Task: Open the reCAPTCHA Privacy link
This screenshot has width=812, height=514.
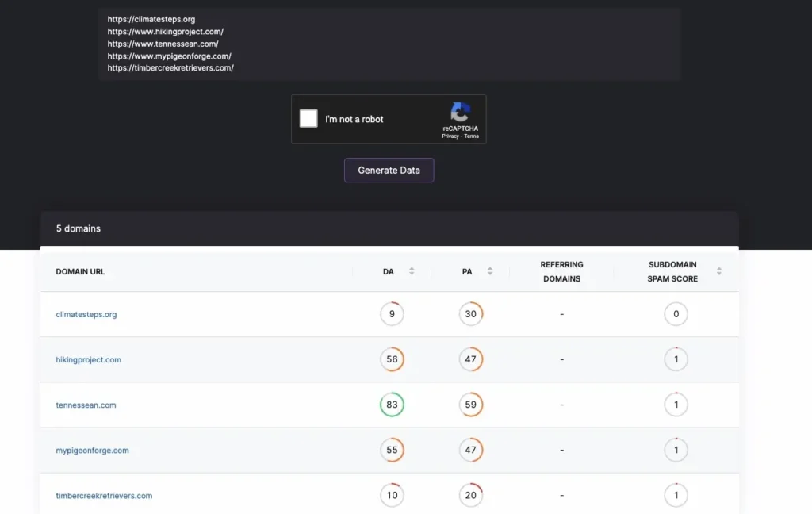Action: click(x=450, y=136)
